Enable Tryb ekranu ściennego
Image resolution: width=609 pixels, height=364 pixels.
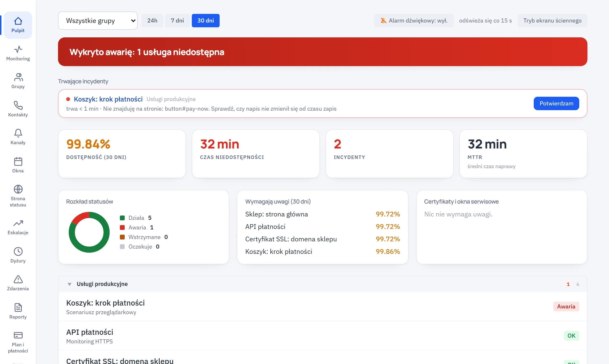[552, 21]
